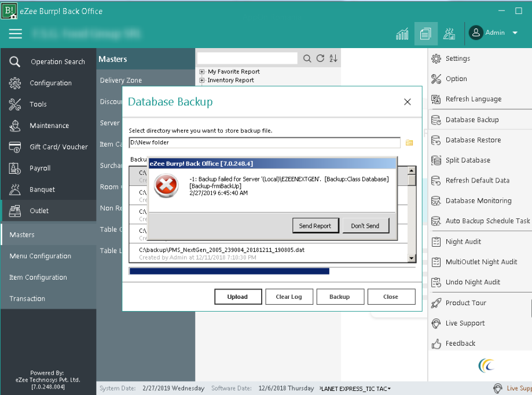Click the error icon in the message box
This screenshot has height=395, width=532.
tap(166, 185)
